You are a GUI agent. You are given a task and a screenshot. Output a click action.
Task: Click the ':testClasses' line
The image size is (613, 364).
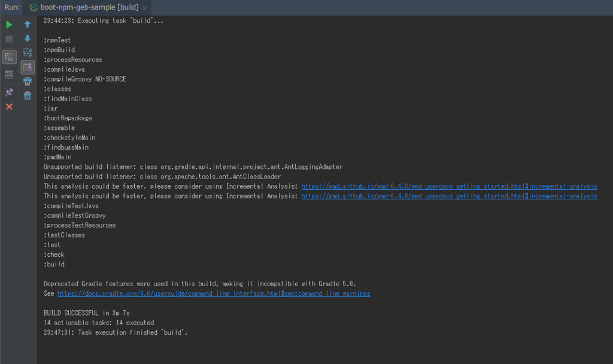[64, 235]
